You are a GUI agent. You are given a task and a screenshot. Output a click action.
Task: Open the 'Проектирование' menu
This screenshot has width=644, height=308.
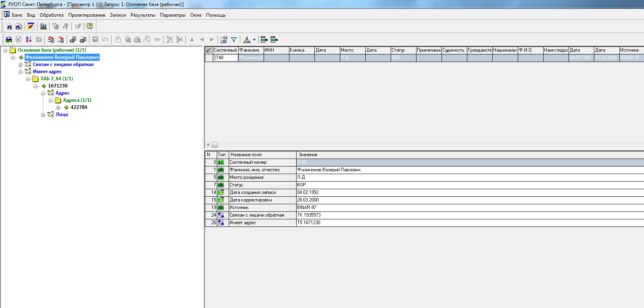click(87, 15)
